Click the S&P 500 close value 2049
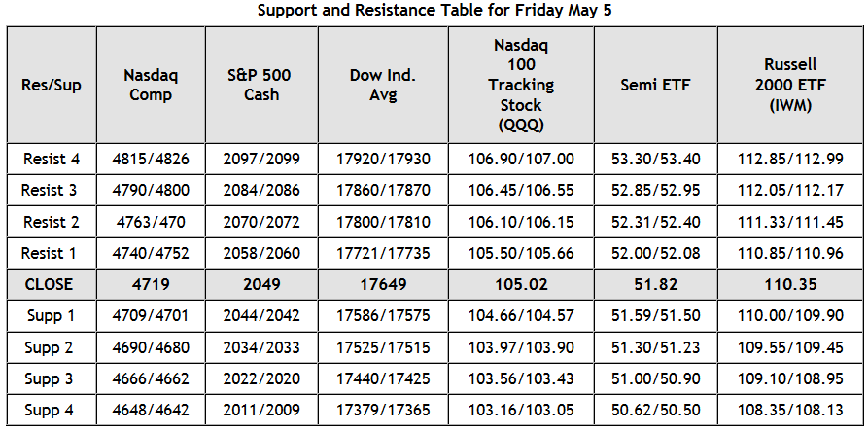The height and width of the screenshot is (432, 868). pyautogui.click(x=261, y=285)
